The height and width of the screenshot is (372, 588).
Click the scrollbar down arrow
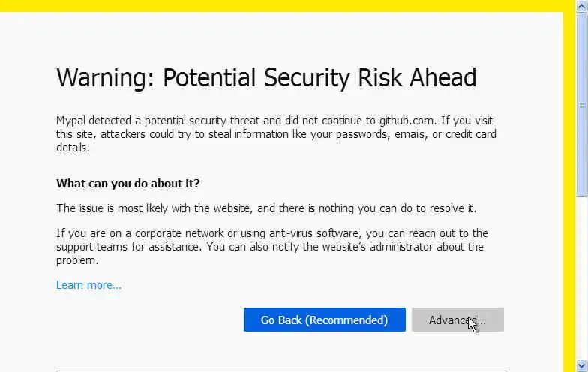tap(582, 367)
